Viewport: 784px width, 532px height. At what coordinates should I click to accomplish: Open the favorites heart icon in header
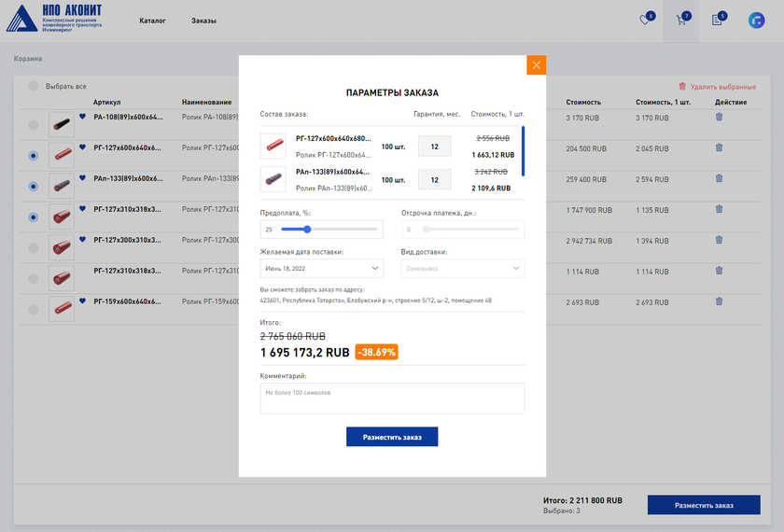coord(645,20)
